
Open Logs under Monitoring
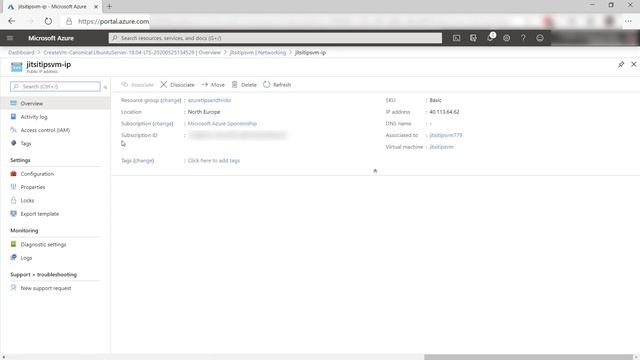(x=26, y=258)
